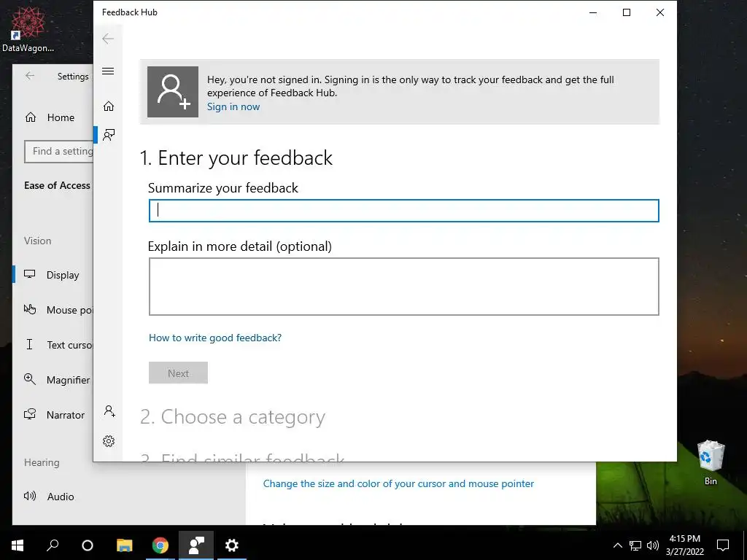Click Sign in now link

233,106
